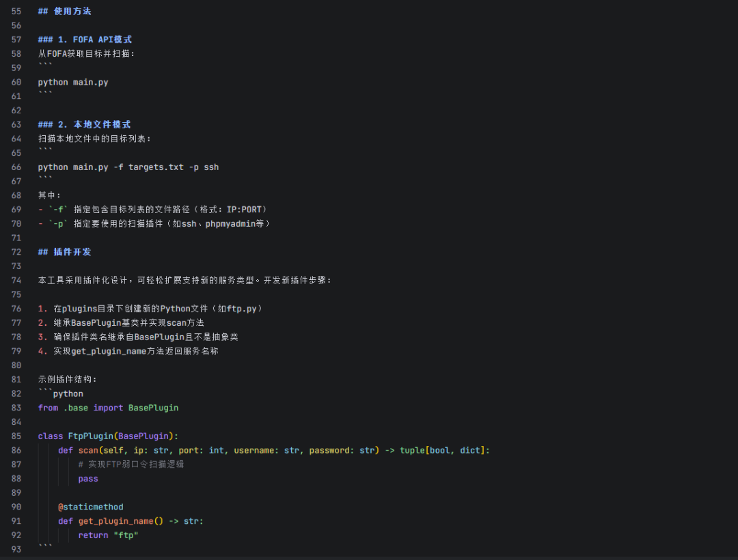Click the '## 使用方法' heading
Screen dimensions: 738x560
click(64, 12)
